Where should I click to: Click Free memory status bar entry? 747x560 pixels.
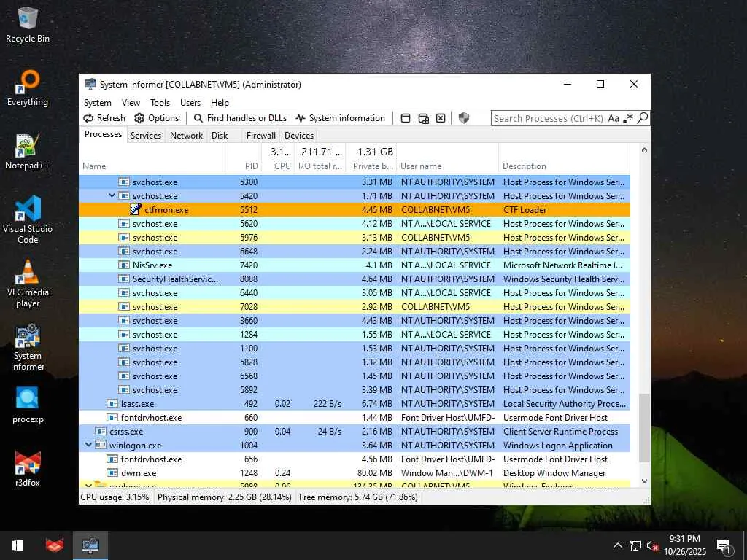point(358,497)
